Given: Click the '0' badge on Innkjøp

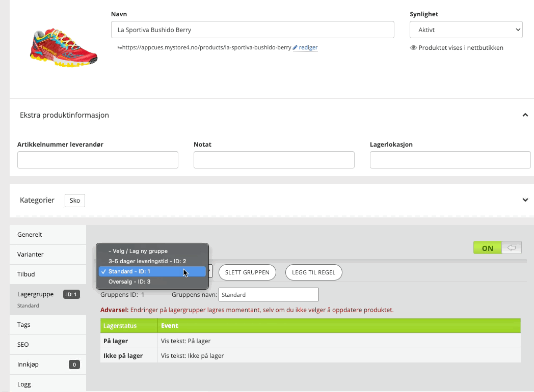Looking at the screenshot, I should pos(74,365).
